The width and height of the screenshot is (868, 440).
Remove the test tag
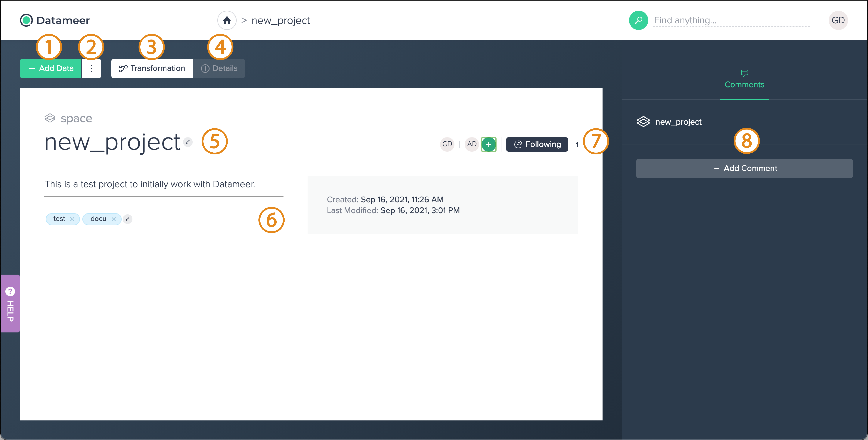[72, 219]
